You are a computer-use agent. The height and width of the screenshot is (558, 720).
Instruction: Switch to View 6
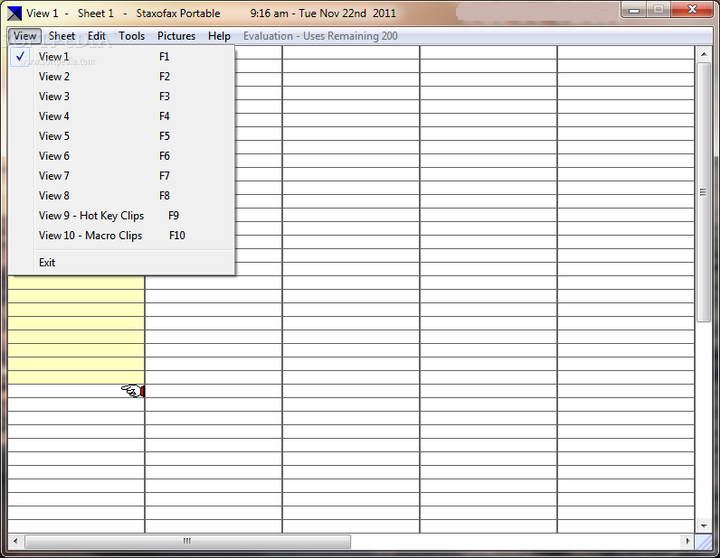pyautogui.click(x=122, y=156)
